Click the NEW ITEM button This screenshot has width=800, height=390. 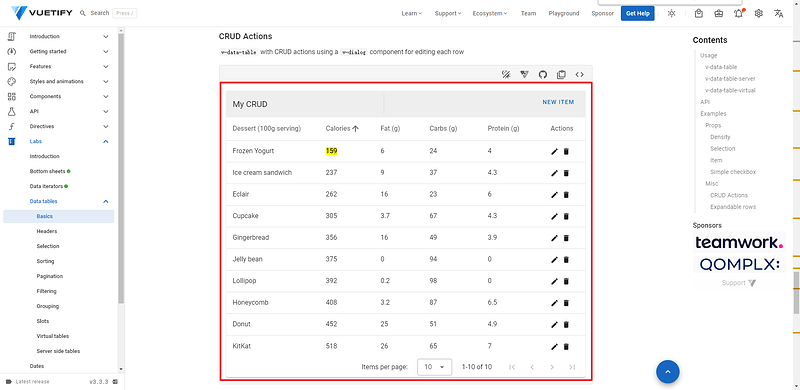pyautogui.click(x=558, y=102)
